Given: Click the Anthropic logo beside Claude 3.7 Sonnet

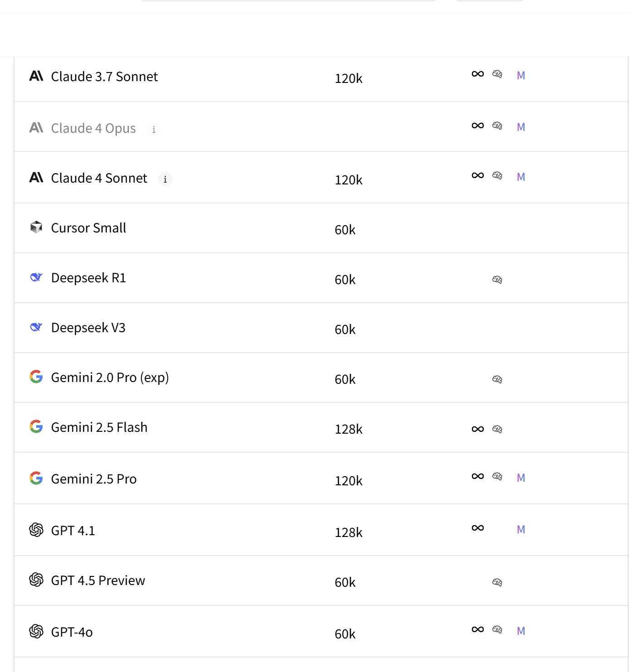Looking at the screenshot, I should click(36, 76).
